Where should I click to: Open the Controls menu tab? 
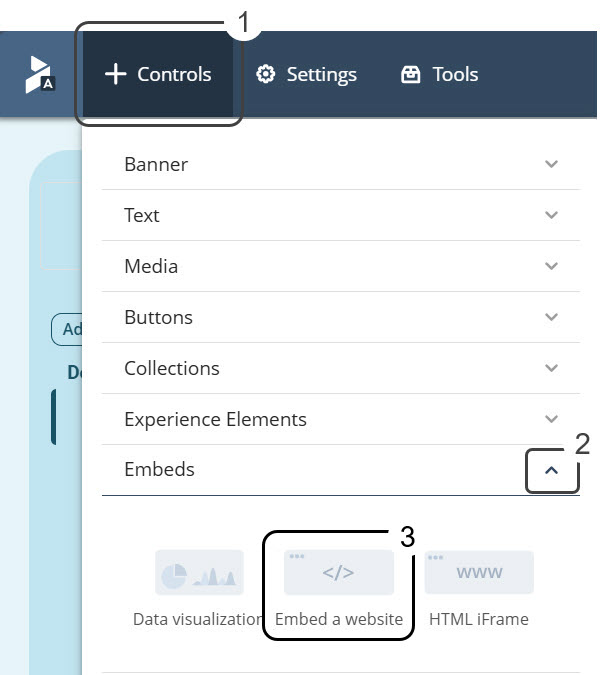coord(158,74)
